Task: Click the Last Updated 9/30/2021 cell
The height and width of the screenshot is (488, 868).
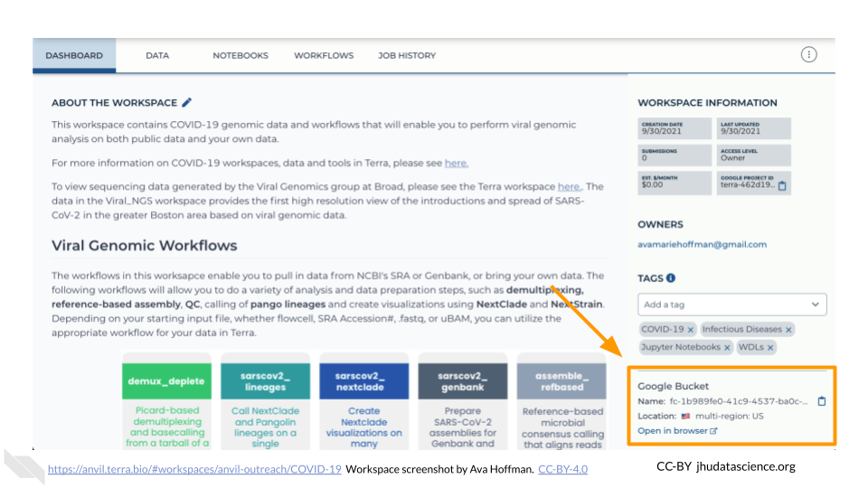Action: tap(753, 128)
